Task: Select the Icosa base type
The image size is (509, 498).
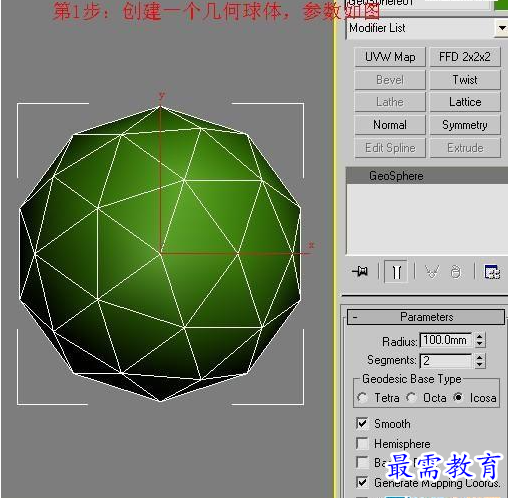Action: 459,398
